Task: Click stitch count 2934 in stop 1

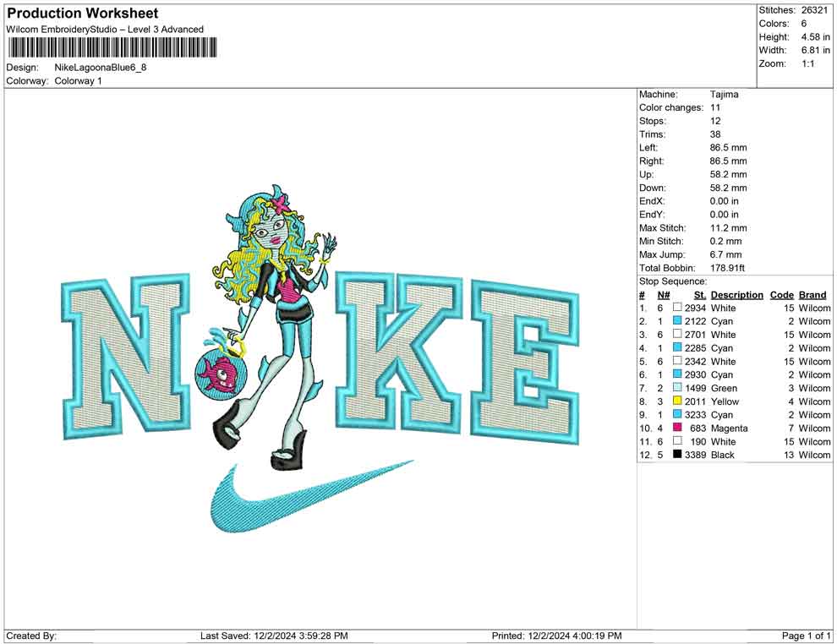Action: pos(695,308)
